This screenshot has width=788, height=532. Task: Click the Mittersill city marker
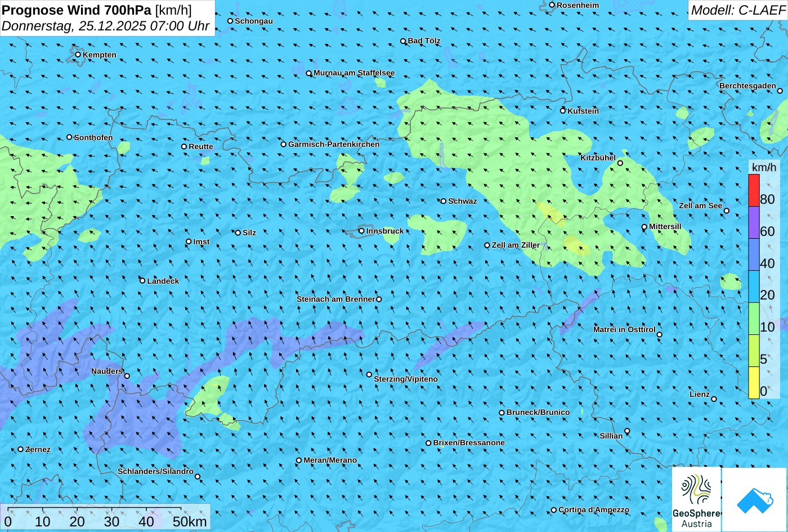[x=644, y=227]
